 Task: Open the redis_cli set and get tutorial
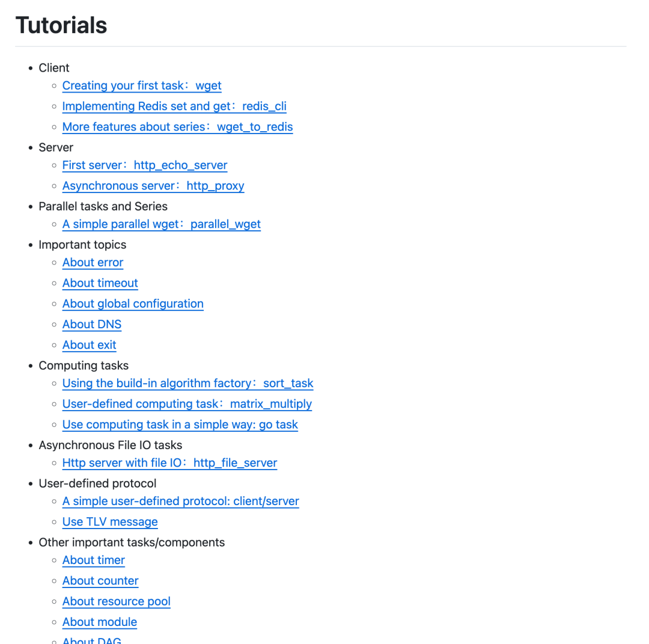(174, 106)
